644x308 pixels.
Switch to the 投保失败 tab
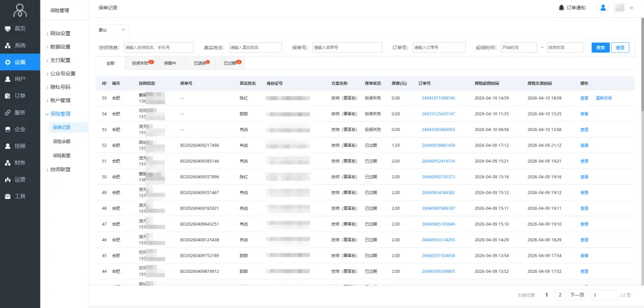coord(141,63)
